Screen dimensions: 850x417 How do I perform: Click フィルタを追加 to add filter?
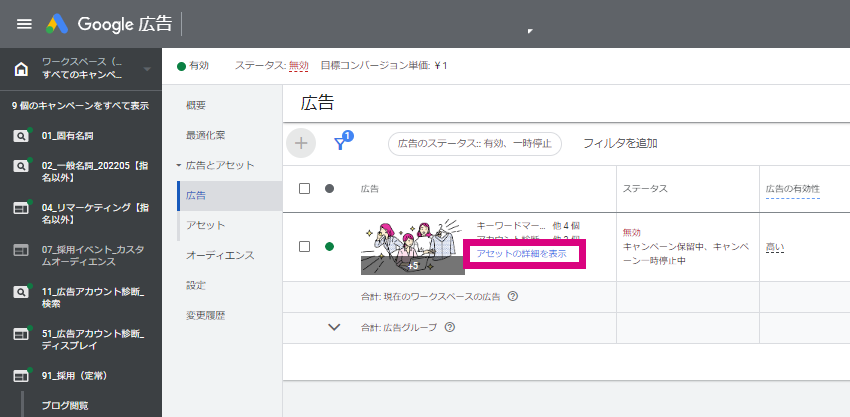[620, 144]
